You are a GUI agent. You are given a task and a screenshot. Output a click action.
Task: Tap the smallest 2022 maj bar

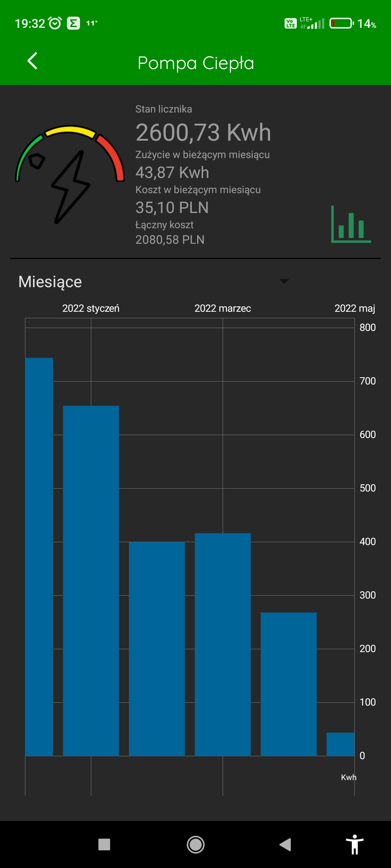[340, 744]
